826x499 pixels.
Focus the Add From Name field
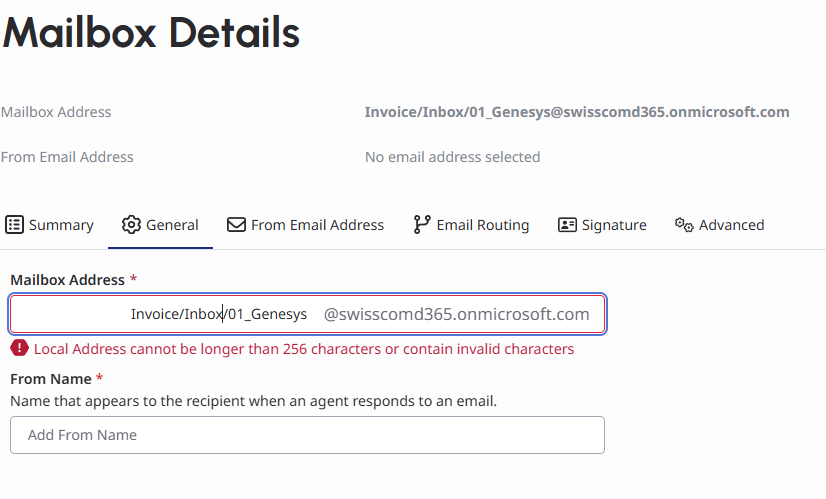307,435
